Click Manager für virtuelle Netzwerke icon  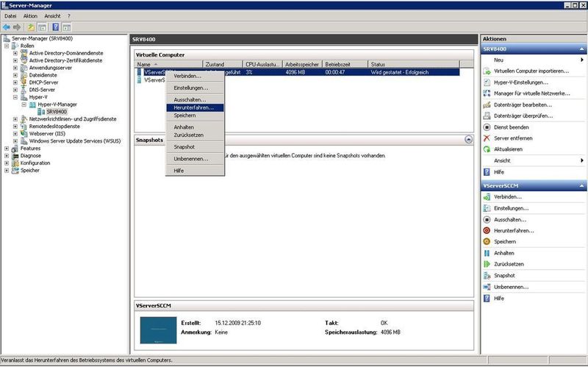[487, 93]
